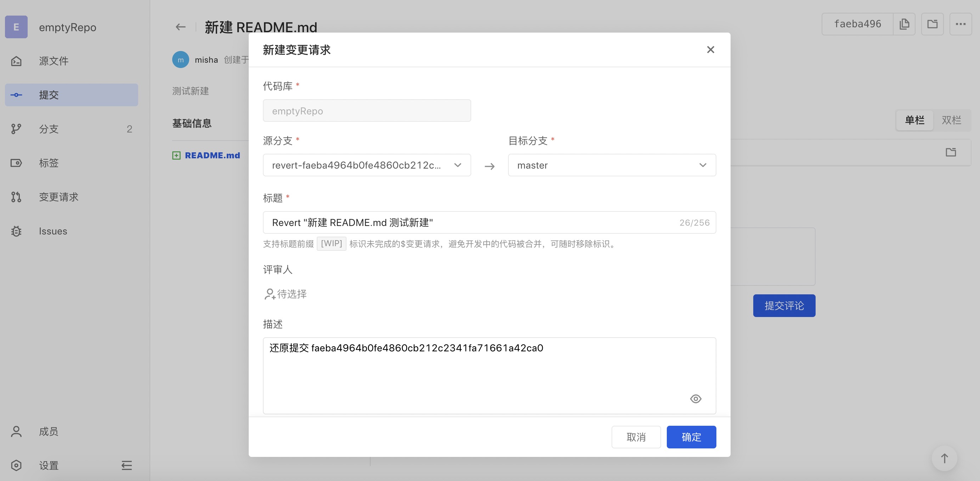Expand the 源分支 source branch dropdown
This screenshot has height=481, width=980.
366,165
